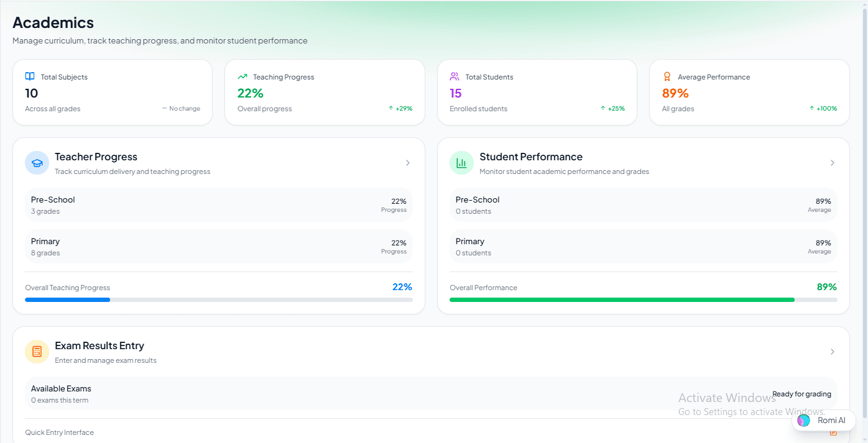Click the green Overall Performance progress bar
The width and height of the screenshot is (868, 443).
[x=644, y=299]
